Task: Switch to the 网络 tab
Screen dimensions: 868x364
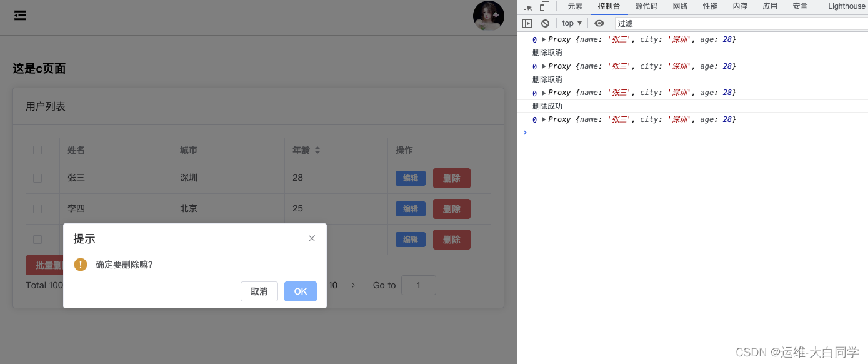Action: click(681, 6)
